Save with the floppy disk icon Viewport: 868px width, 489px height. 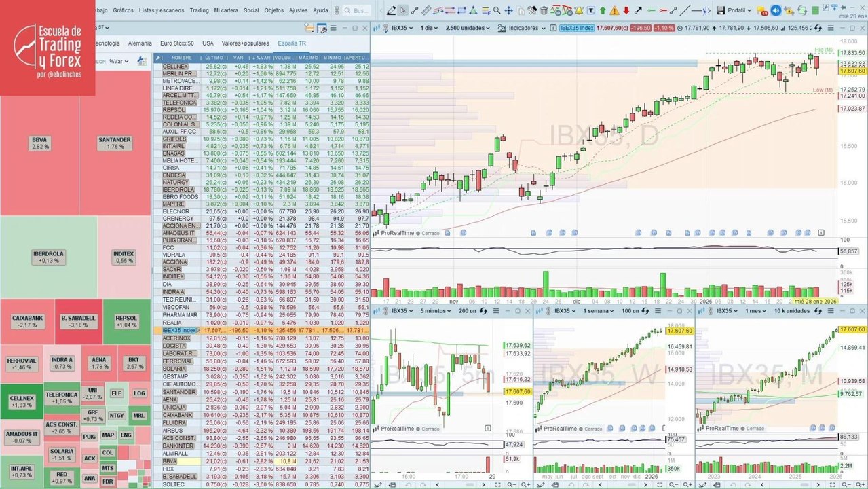(x=721, y=10)
